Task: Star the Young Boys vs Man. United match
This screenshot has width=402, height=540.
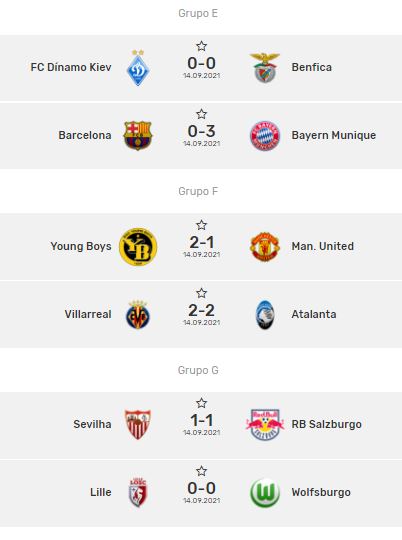Action: tap(202, 225)
